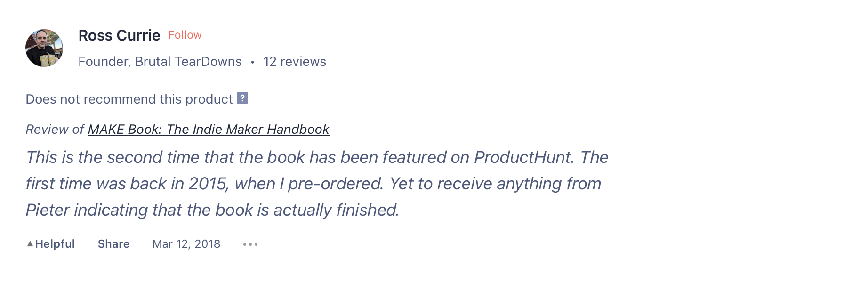868x292 pixels.
Task: Open the three-dot more options menu
Action: 250,244
